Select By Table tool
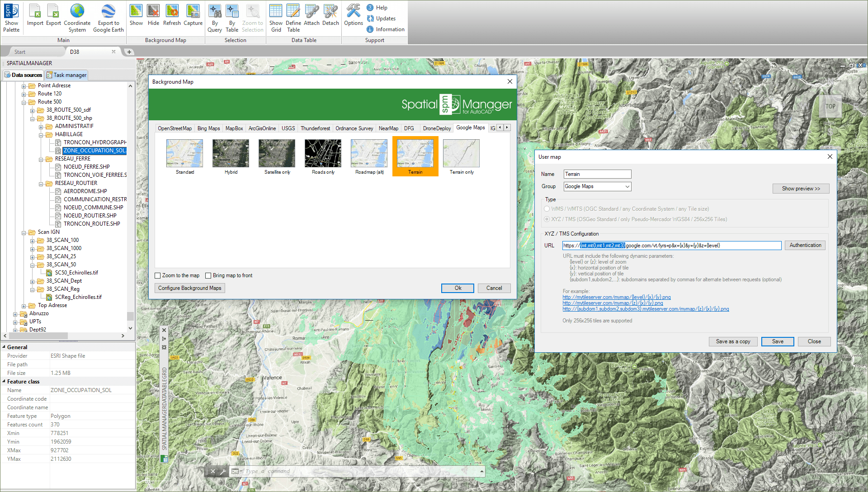 click(232, 18)
